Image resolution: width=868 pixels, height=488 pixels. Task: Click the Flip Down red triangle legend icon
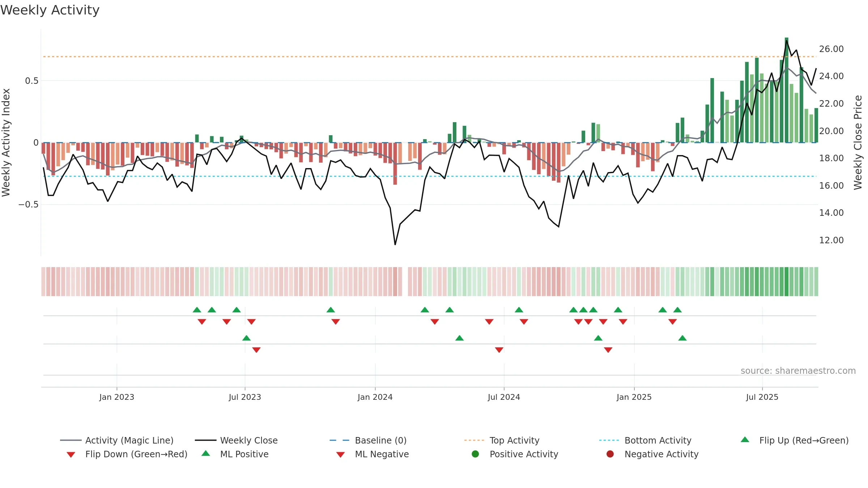click(x=71, y=455)
